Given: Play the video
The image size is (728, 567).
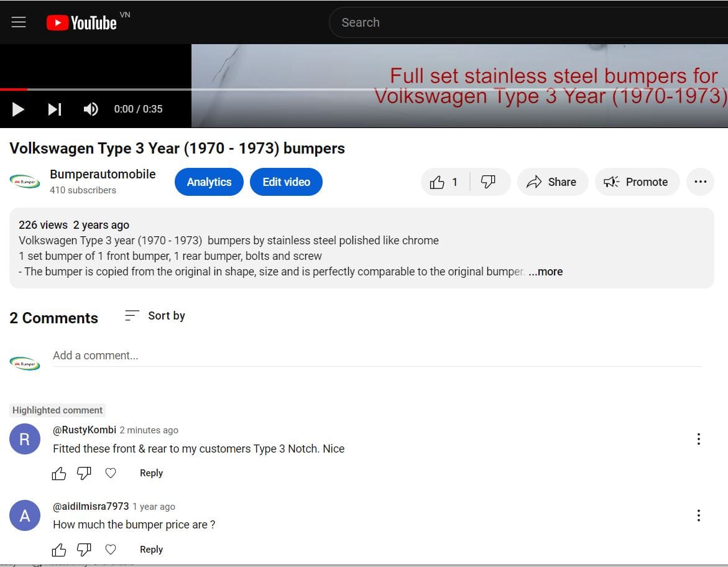Looking at the screenshot, I should coord(18,109).
